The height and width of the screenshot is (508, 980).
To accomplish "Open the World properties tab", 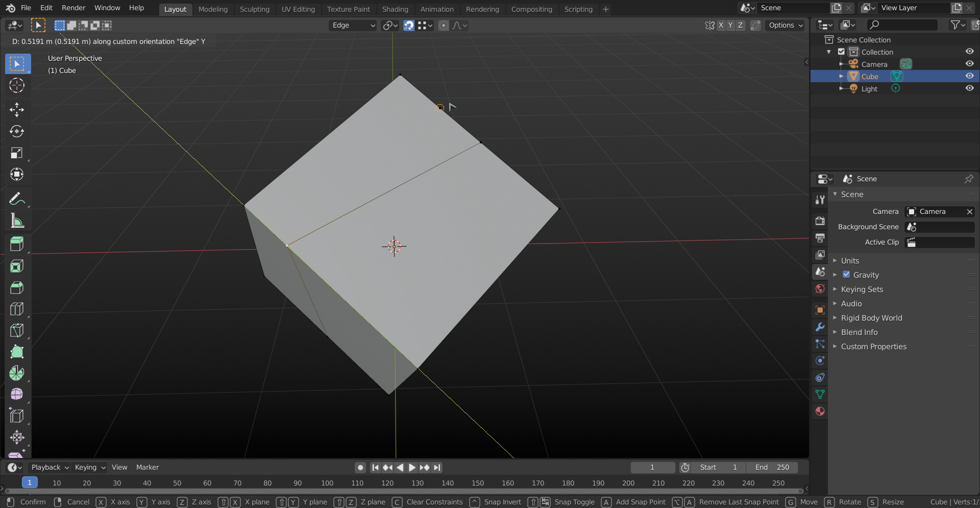I will pyautogui.click(x=820, y=288).
